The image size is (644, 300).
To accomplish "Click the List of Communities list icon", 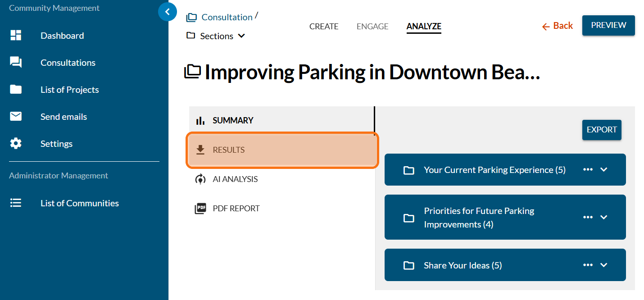I will pos(16,203).
